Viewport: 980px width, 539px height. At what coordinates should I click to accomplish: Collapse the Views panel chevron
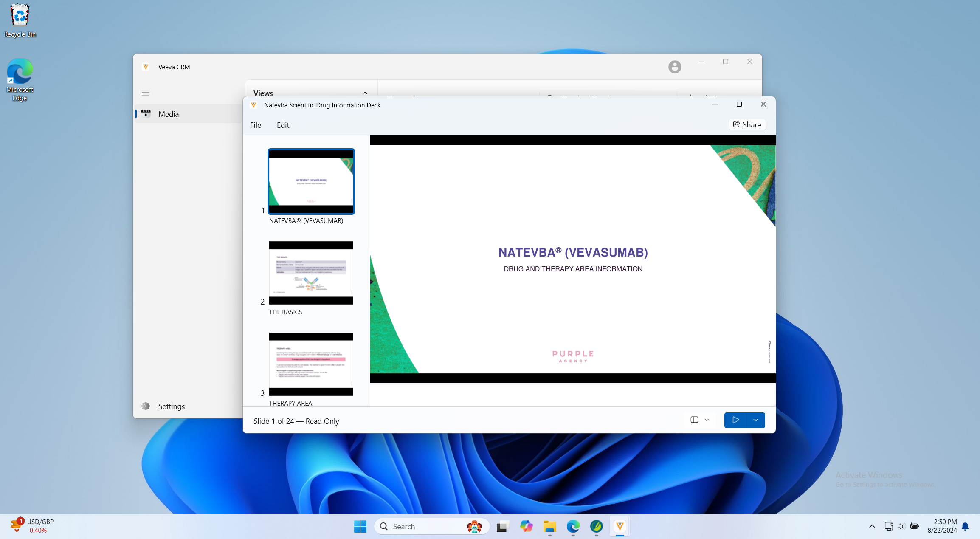point(365,93)
